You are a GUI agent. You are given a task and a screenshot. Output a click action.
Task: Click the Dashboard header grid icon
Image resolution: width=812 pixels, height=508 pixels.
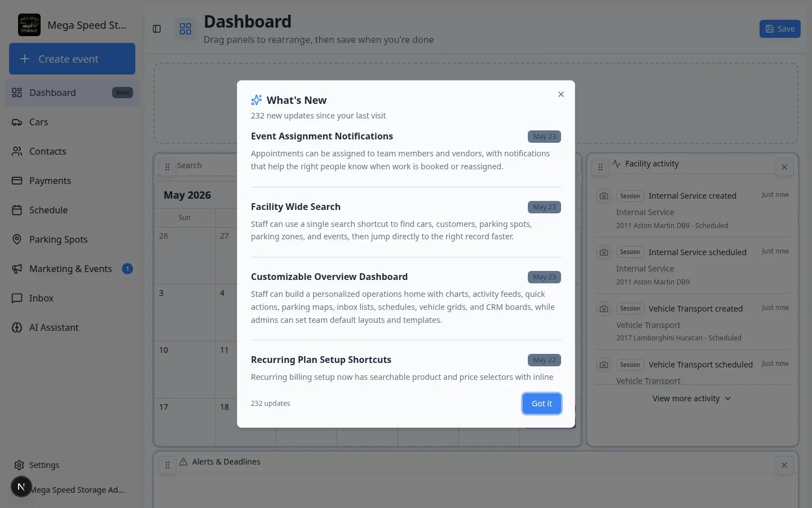186,29
